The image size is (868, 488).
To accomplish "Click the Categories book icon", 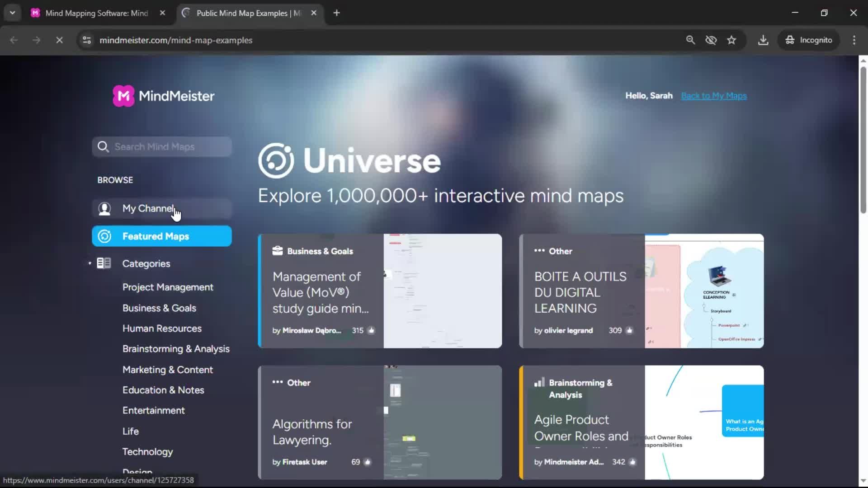I will click(104, 263).
